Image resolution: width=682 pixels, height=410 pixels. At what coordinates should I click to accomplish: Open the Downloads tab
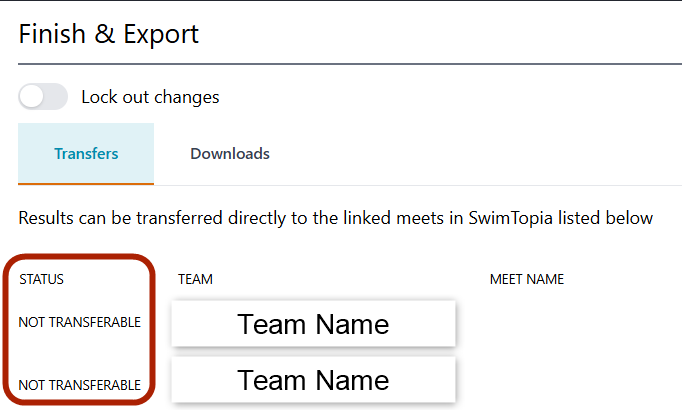[230, 153]
